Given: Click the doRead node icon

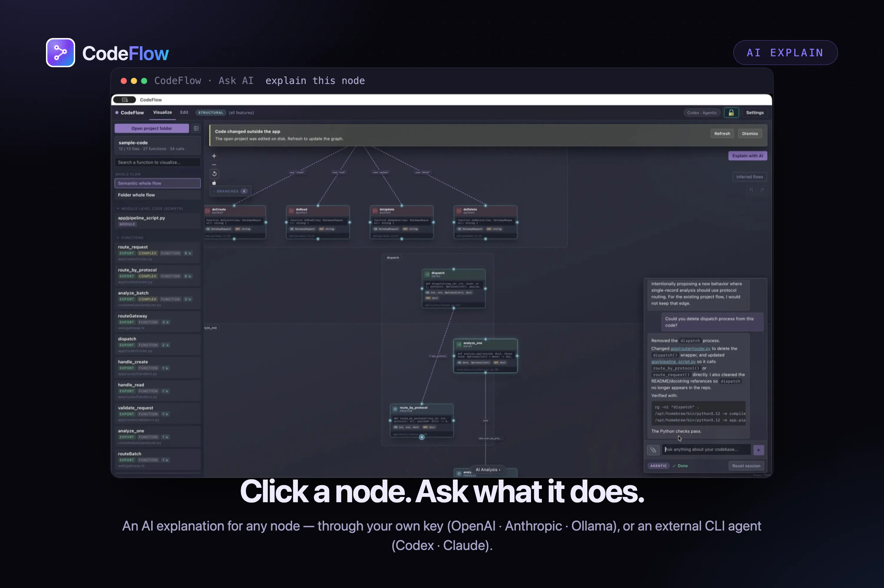Looking at the screenshot, I should click(x=291, y=211).
